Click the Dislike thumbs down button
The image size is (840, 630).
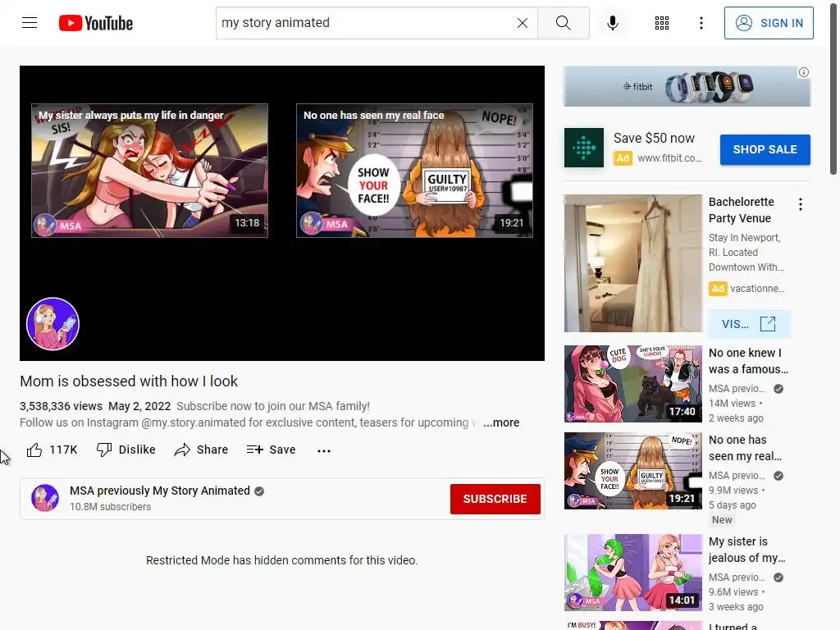pyautogui.click(x=126, y=450)
